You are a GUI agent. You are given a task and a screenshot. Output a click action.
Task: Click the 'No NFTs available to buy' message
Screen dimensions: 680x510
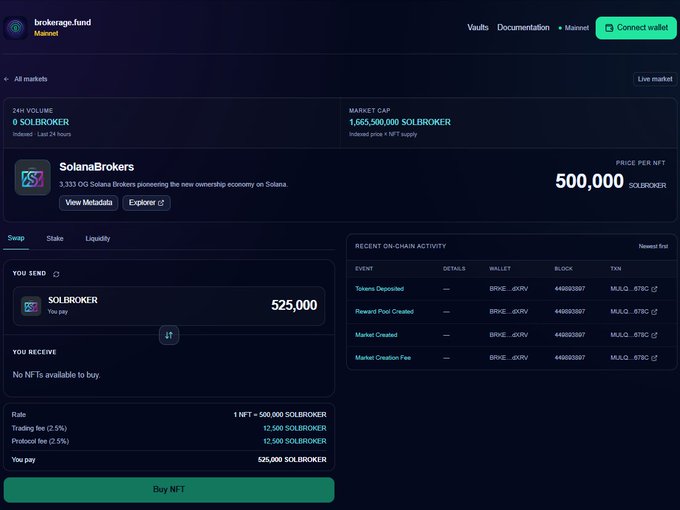pos(56,375)
